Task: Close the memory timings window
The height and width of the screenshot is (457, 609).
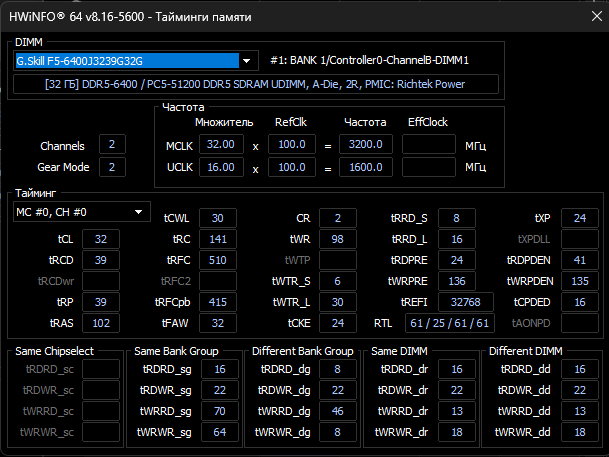Action: pos(597,16)
